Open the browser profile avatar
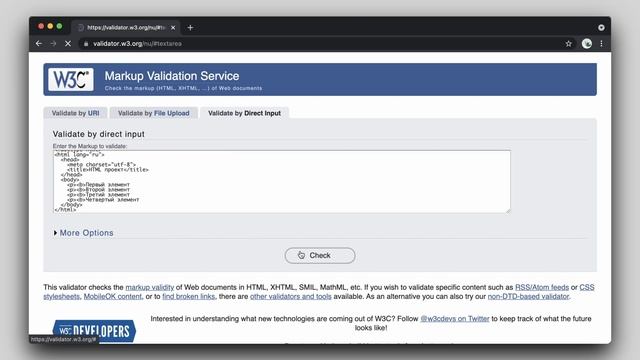This screenshot has width=640, height=360. pyautogui.click(x=587, y=44)
